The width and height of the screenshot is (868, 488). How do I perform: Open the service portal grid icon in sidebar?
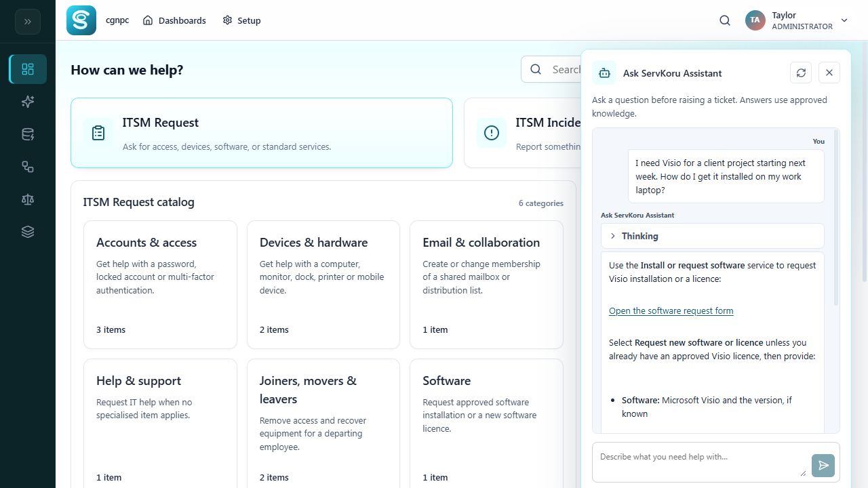click(28, 69)
